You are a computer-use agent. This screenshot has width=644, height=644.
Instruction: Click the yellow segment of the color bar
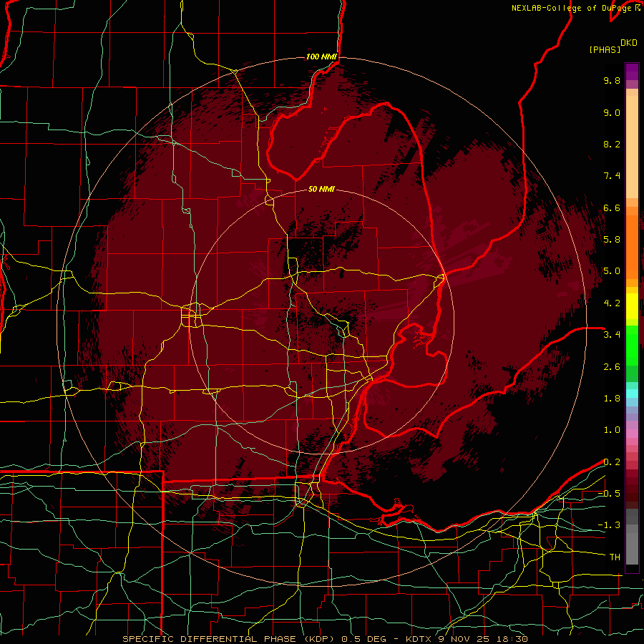click(x=632, y=306)
